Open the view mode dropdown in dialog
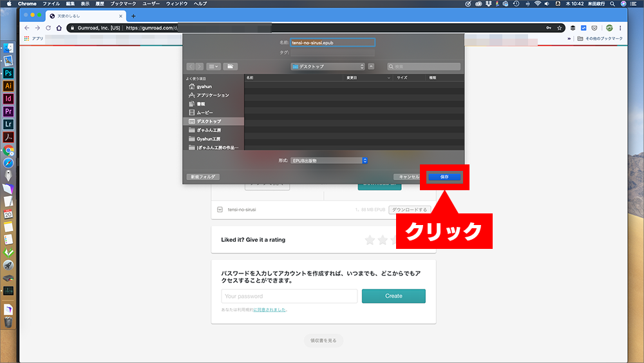Screen dimensions: 644x363 point(214,66)
